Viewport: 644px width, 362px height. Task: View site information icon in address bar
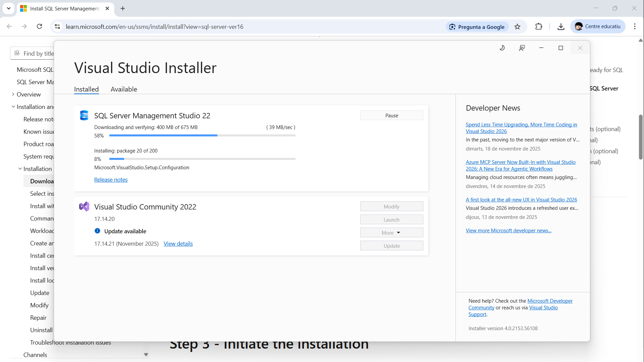(57, 26)
